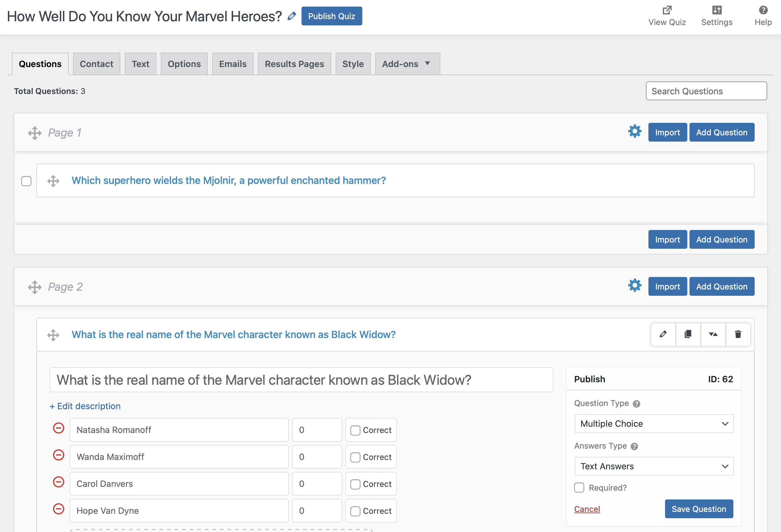Viewport: 781px width, 532px height.
Task: Open the Question Type dropdown menu
Action: point(653,424)
